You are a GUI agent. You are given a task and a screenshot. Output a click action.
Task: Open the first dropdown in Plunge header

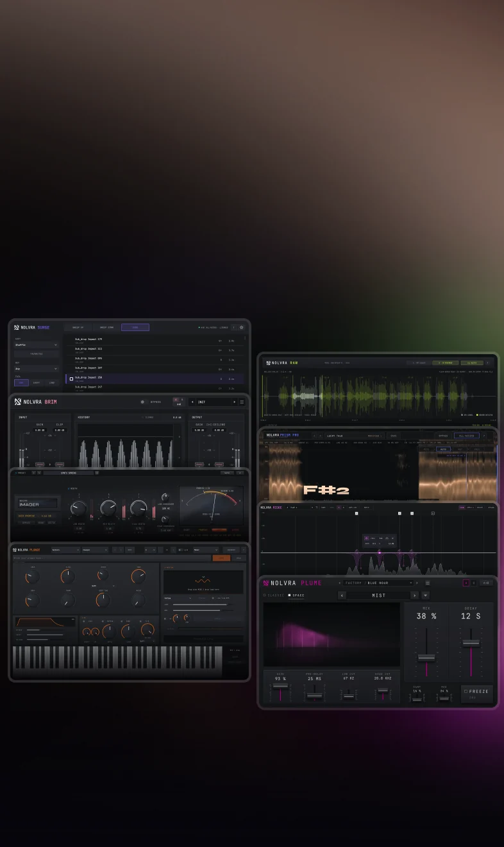pyautogui.click(x=66, y=549)
